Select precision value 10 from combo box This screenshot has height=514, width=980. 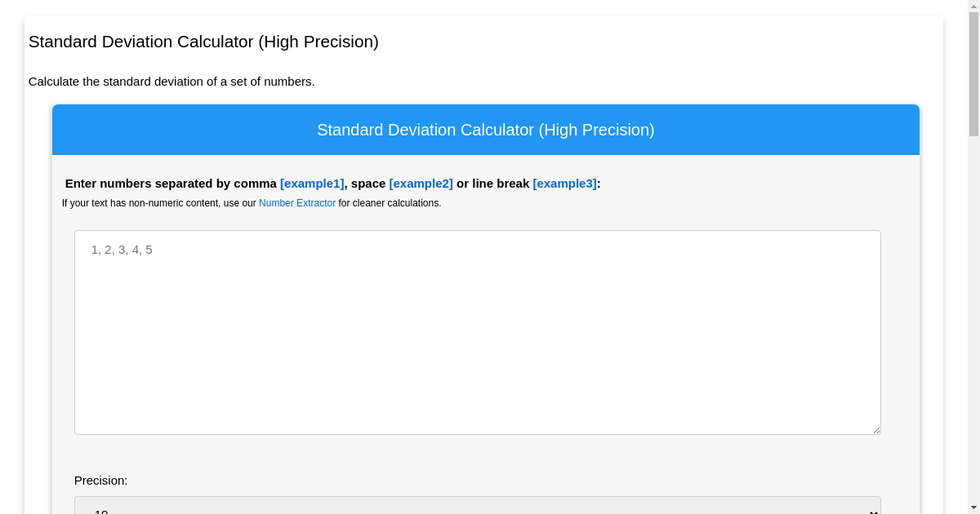(x=477, y=510)
